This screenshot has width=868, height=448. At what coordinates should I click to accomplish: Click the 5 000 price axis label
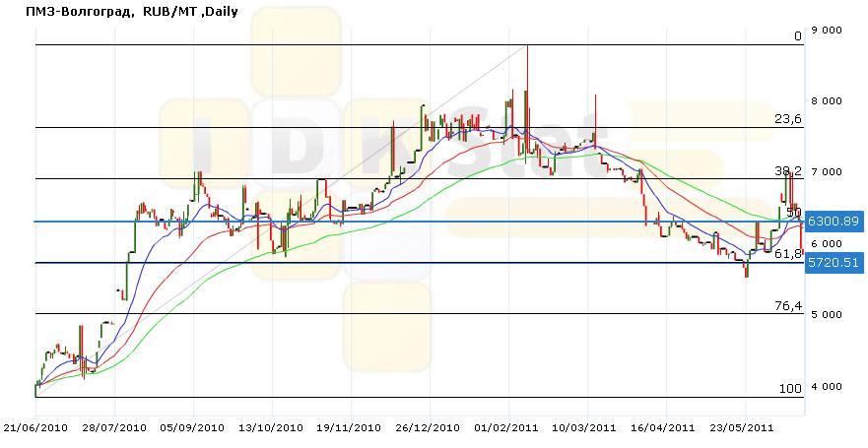click(x=826, y=315)
